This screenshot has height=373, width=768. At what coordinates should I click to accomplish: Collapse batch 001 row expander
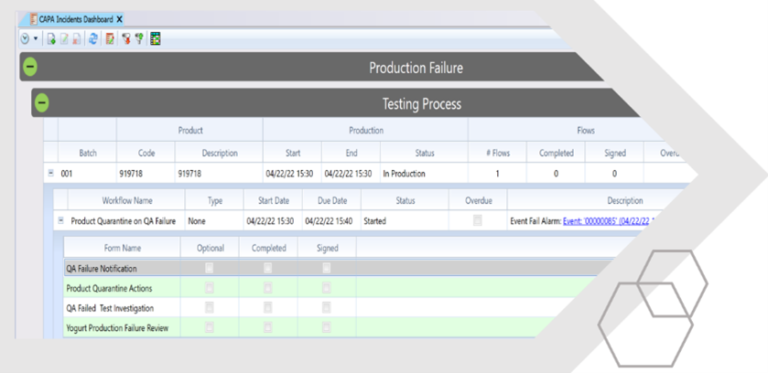tap(50, 173)
